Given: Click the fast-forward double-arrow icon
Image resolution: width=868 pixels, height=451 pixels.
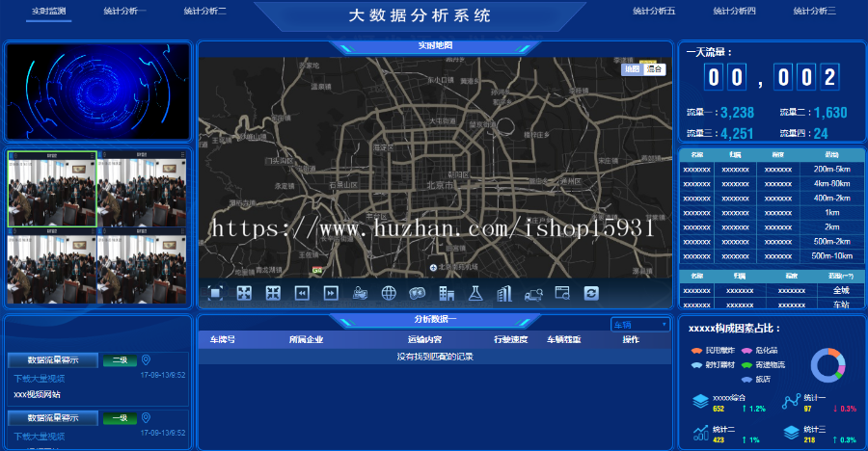Looking at the screenshot, I should click(x=331, y=293).
